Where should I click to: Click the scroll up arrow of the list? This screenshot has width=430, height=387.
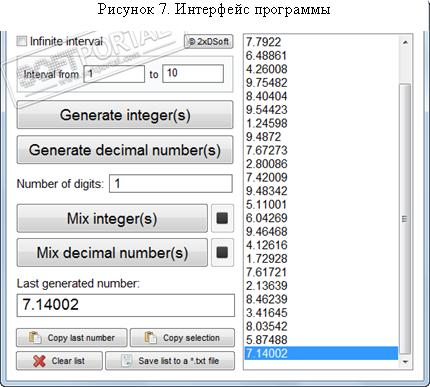(x=405, y=42)
